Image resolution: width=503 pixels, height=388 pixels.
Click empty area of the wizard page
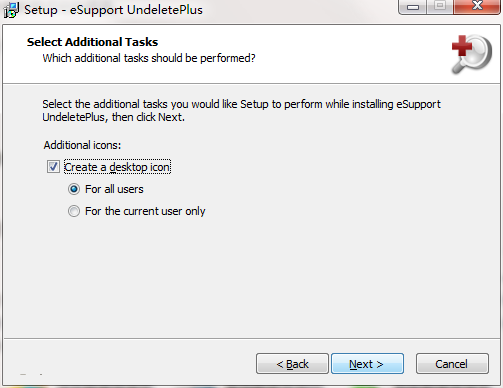pos(267,277)
